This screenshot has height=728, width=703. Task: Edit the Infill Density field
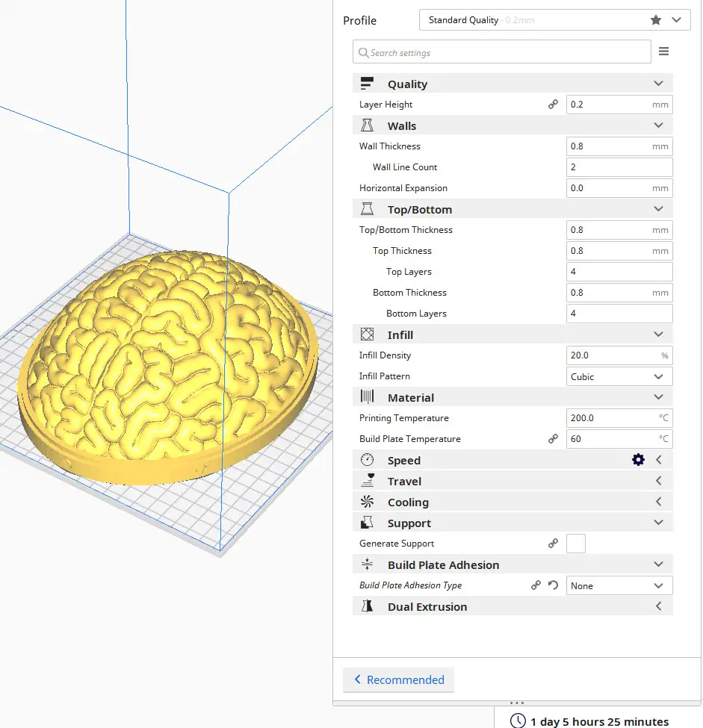pos(619,355)
